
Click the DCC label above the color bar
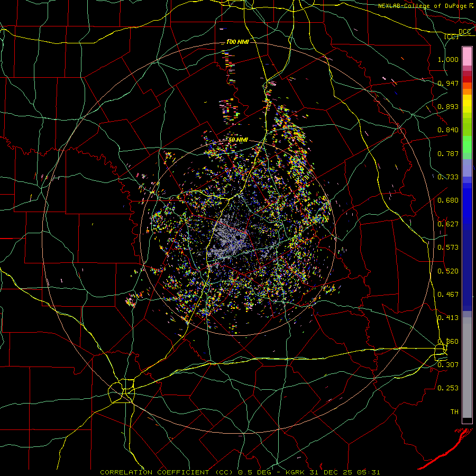(464, 32)
